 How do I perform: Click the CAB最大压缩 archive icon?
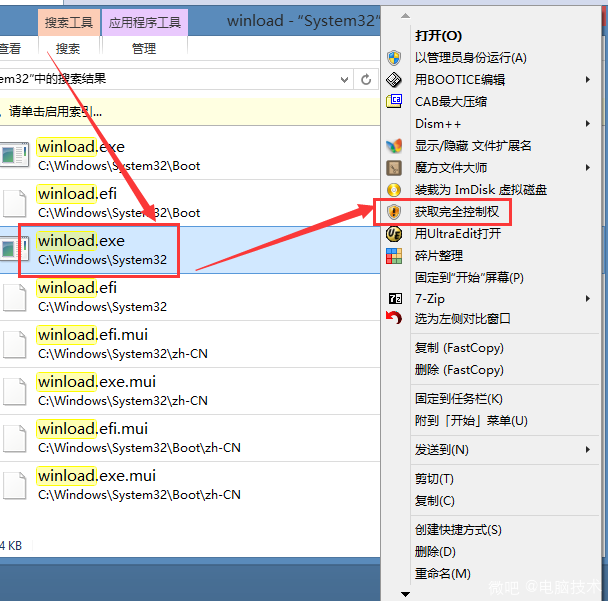pyautogui.click(x=394, y=102)
